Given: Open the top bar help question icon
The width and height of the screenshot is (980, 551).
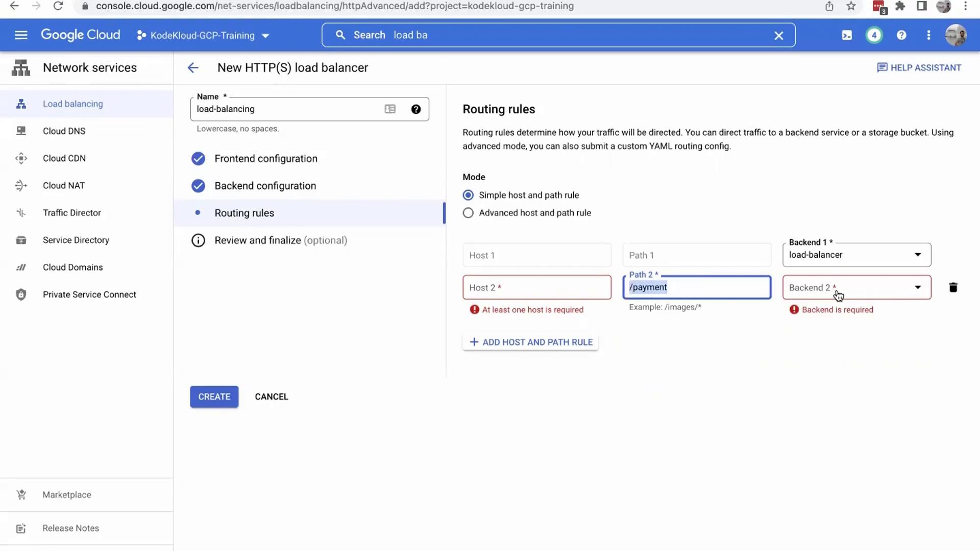Looking at the screenshot, I should pyautogui.click(x=901, y=35).
